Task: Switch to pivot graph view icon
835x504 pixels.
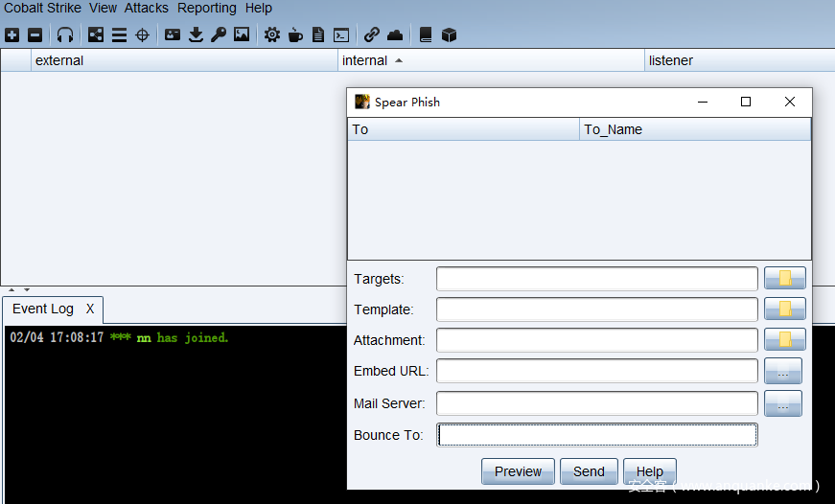Action: pyautogui.click(x=96, y=35)
